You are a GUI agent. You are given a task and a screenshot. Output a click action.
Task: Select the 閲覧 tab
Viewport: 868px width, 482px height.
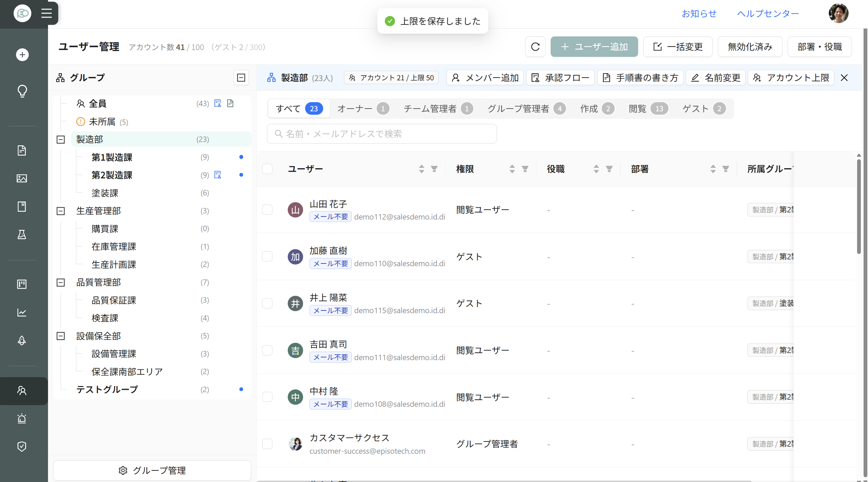pos(648,109)
